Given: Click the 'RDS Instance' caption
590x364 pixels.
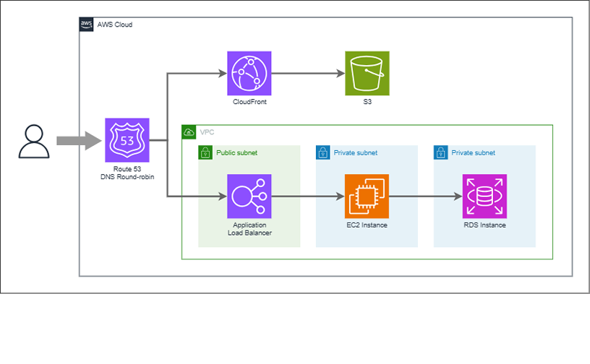Looking at the screenshot, I should [484, 225].
